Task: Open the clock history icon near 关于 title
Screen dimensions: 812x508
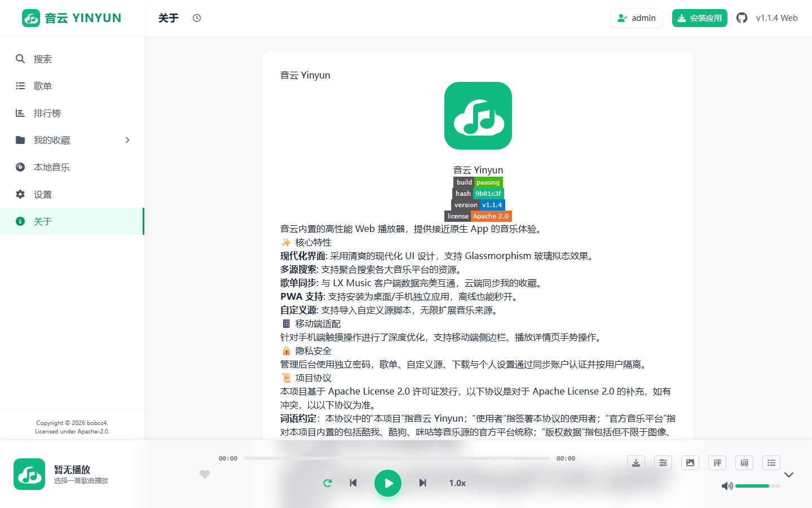Action: [197, 18]
